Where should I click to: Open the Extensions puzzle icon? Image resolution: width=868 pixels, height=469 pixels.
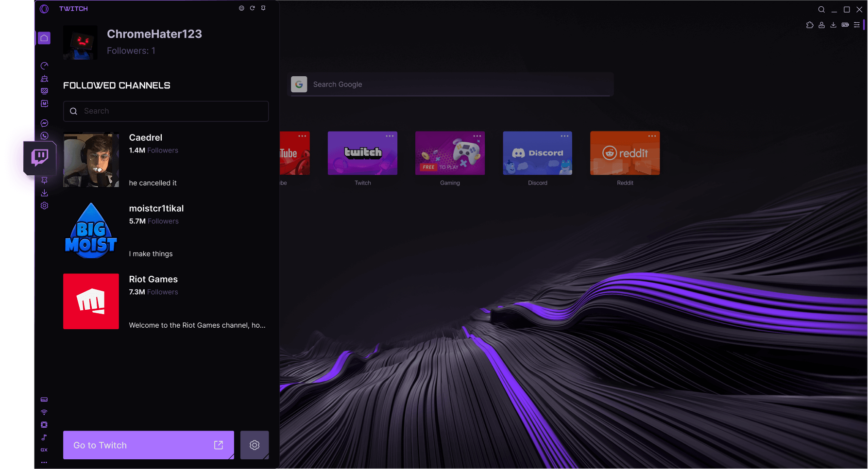[810, 24]
